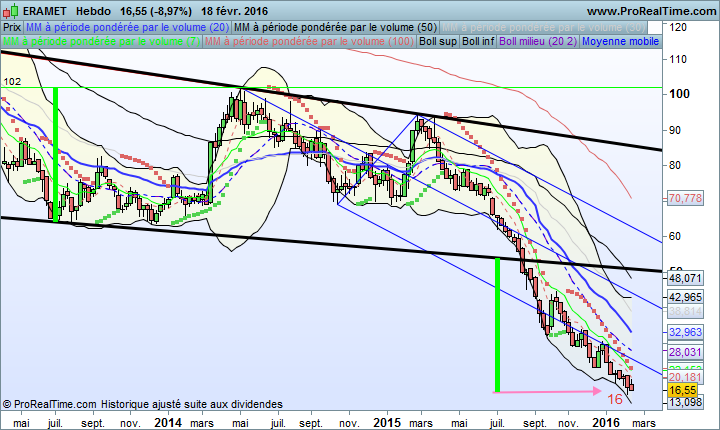Viewport: 720px width, 430px height.
Task: Click the 48,071 price axis tag
Action: tap(685, 278)
